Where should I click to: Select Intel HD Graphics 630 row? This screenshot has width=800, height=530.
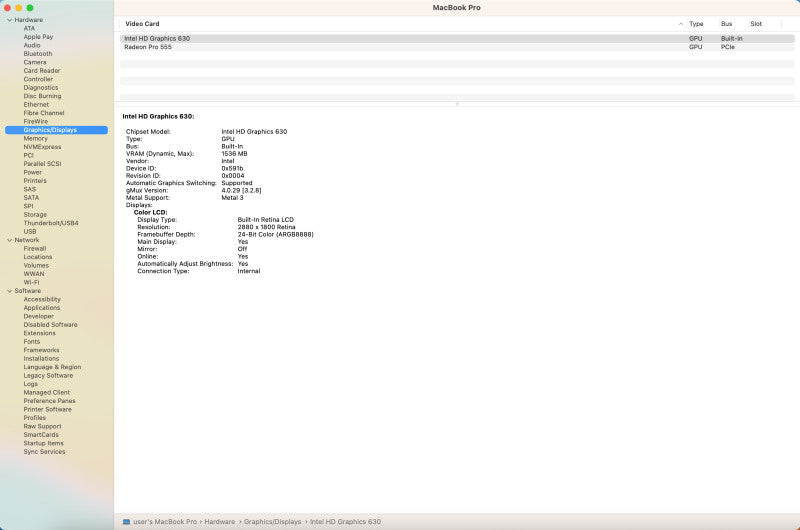(457, 39)
